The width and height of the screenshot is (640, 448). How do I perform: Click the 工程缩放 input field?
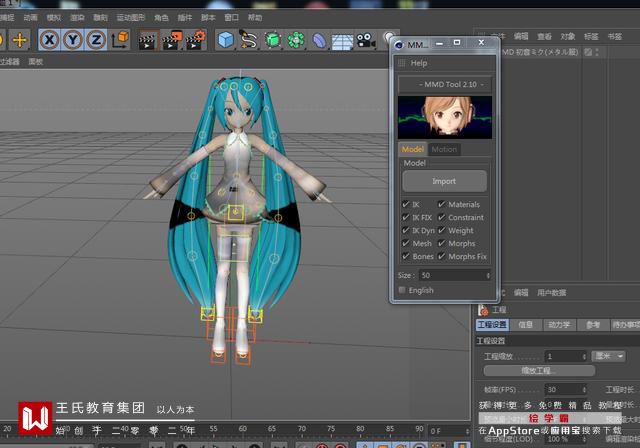coord(563,357)
